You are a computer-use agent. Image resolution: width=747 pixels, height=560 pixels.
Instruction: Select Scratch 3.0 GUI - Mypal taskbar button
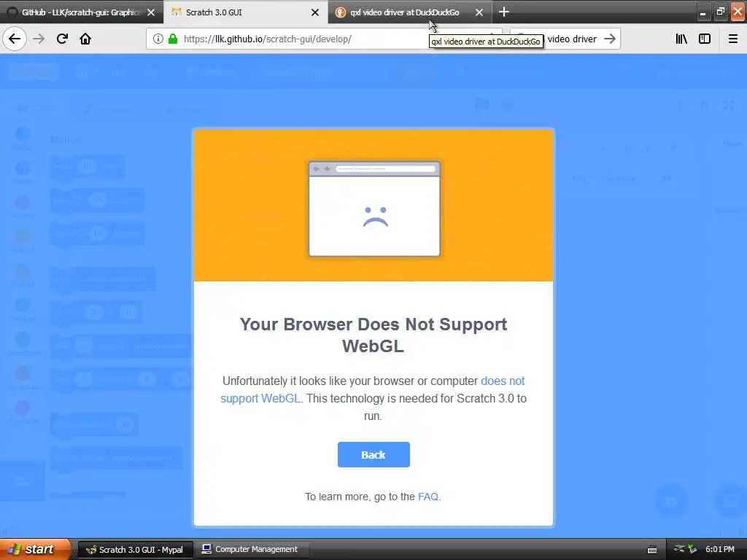coord(135,550)
